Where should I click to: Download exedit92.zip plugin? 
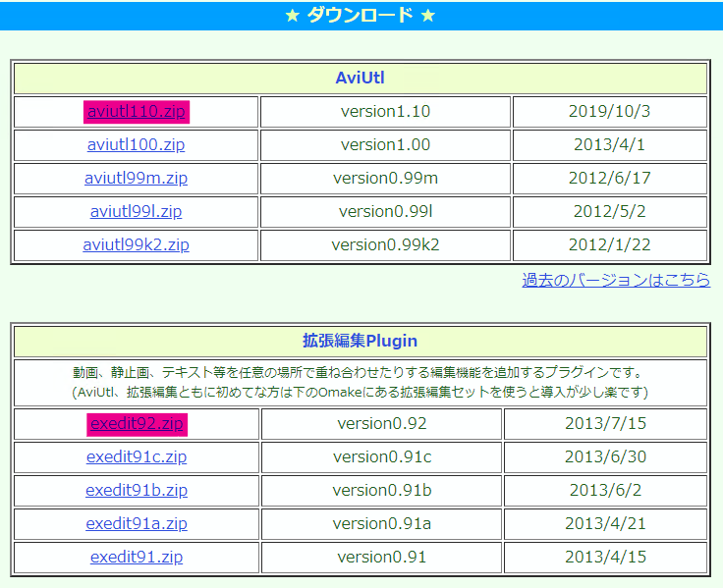tap(137, 424)
